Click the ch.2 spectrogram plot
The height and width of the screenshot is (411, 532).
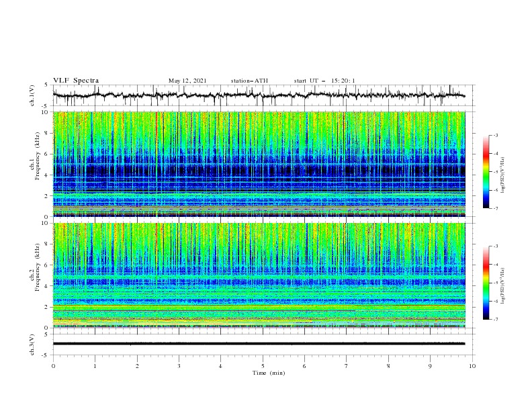click(x=259, y=275)
